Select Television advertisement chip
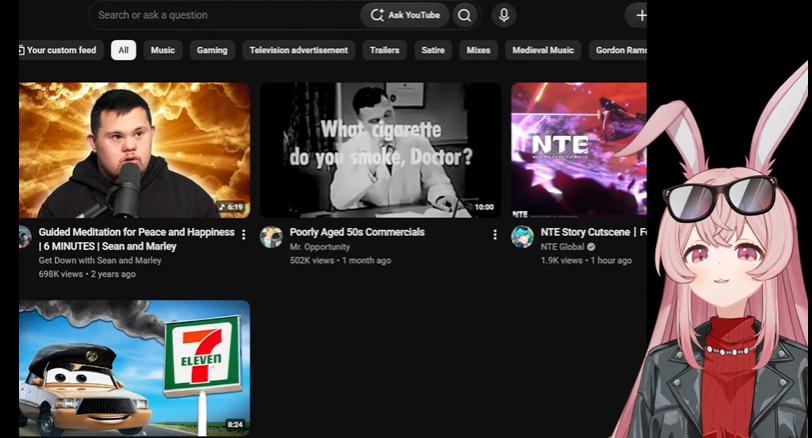This screenshot has height=438, width=812. (x=299, y=50)
